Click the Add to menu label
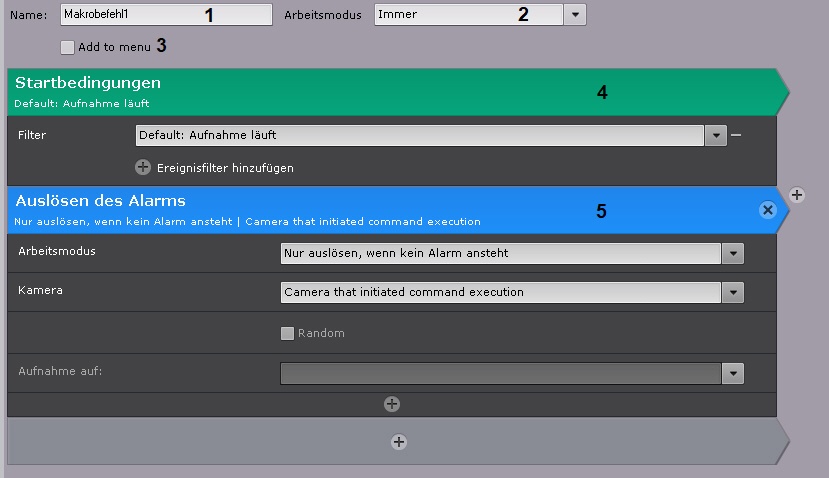The width and height of the screenshot is (829, 478). tap(115, 47)
